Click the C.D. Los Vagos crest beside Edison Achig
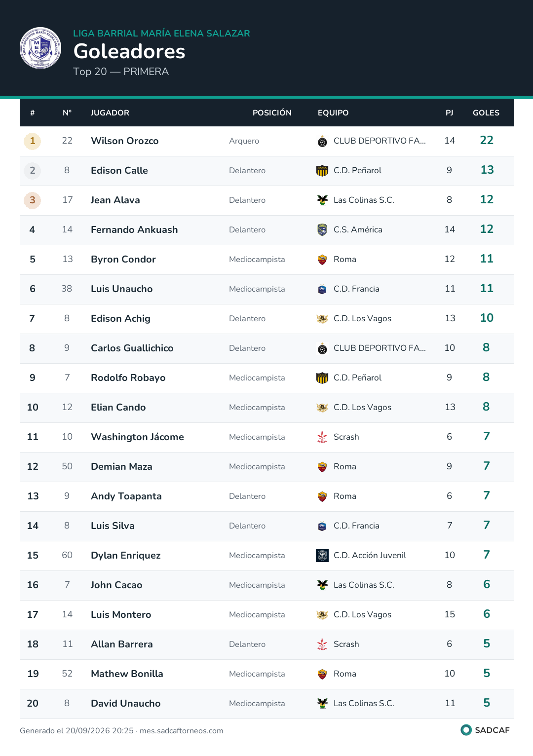533x756 pixels. point(322,319)
